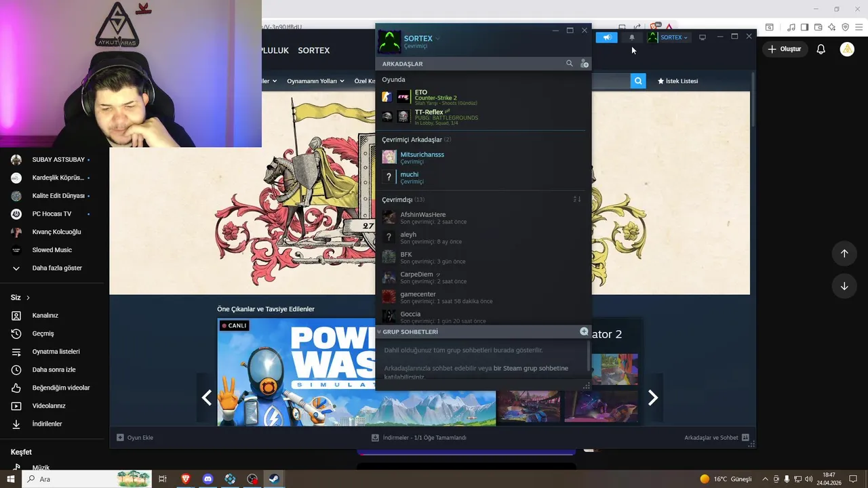
Task: Open Arkadaşlar ve Sohbet button
Action: 716,437
